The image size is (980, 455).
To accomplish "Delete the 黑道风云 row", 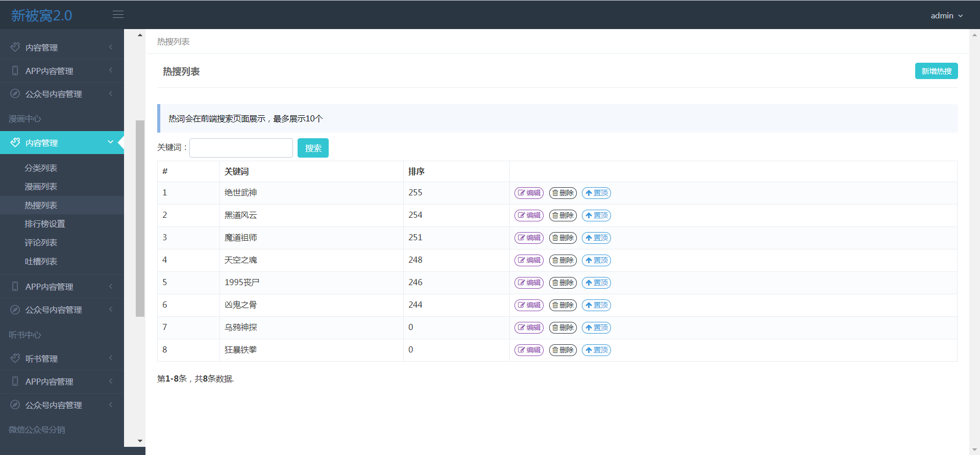I will [562, 215].
